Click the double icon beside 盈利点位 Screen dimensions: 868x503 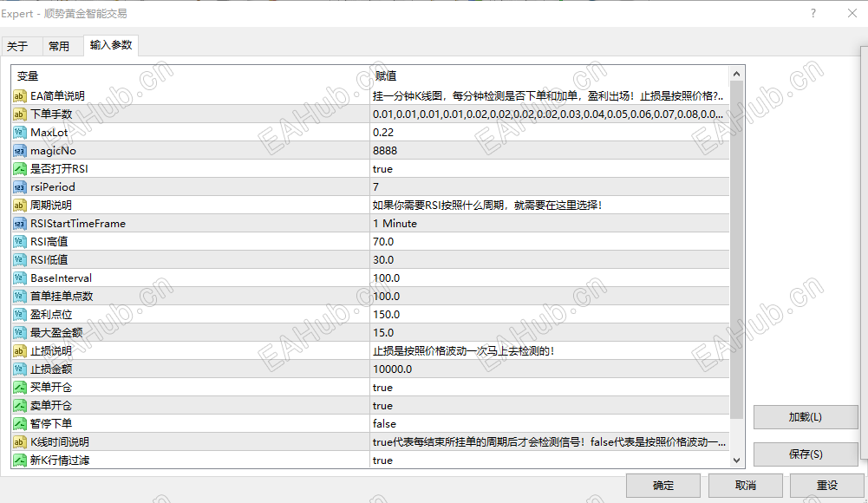pos(20,315)
